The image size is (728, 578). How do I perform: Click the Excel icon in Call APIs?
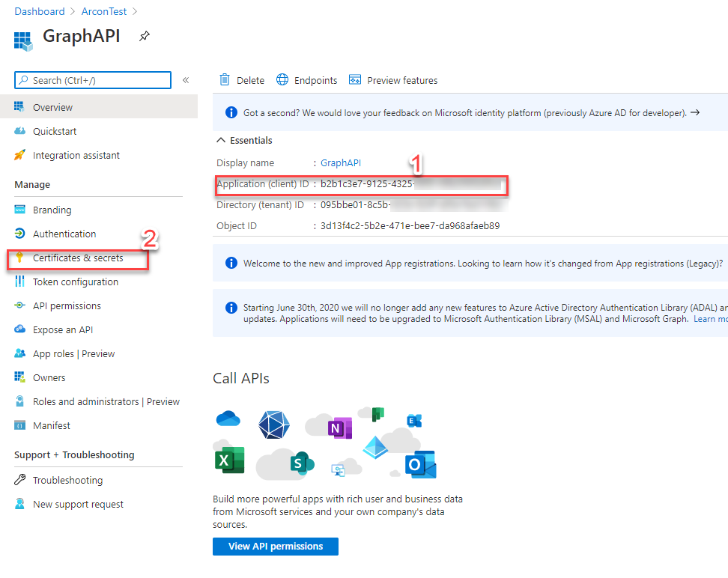(229, 460)
